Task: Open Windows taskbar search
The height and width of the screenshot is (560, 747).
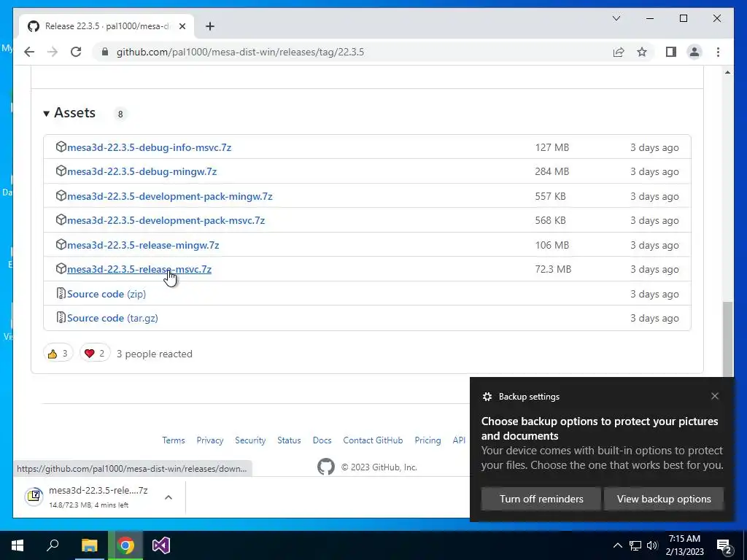Action: (x=53, y=545)
